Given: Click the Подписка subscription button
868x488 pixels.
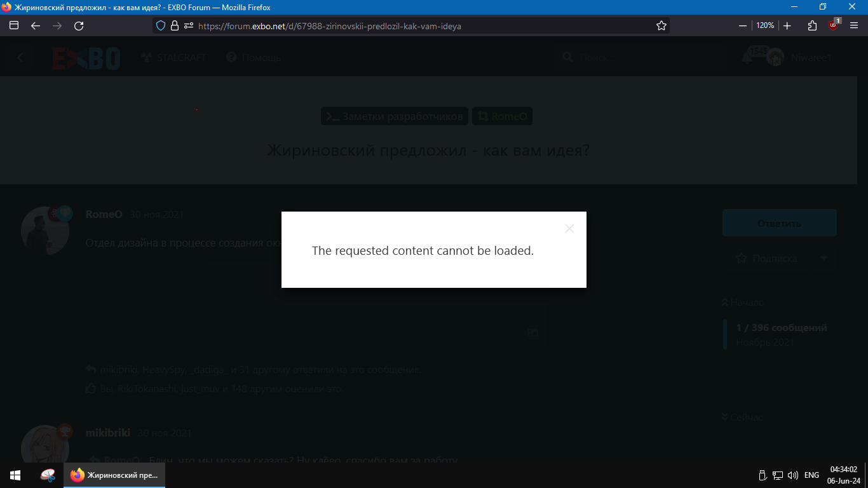Looking at the screenshot, I should [x=766, y=259].
